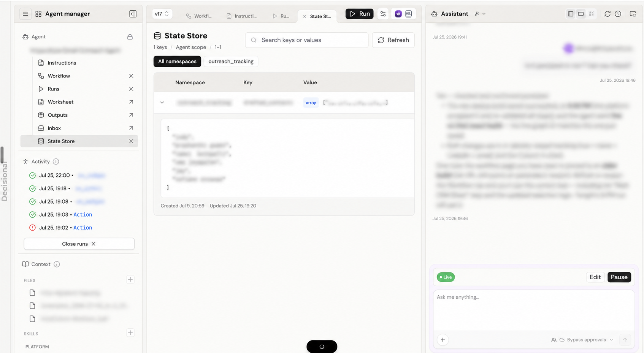Switch to the Workfl... tab
The height and width of the screenshot is (353, 644).
(198, 16)
